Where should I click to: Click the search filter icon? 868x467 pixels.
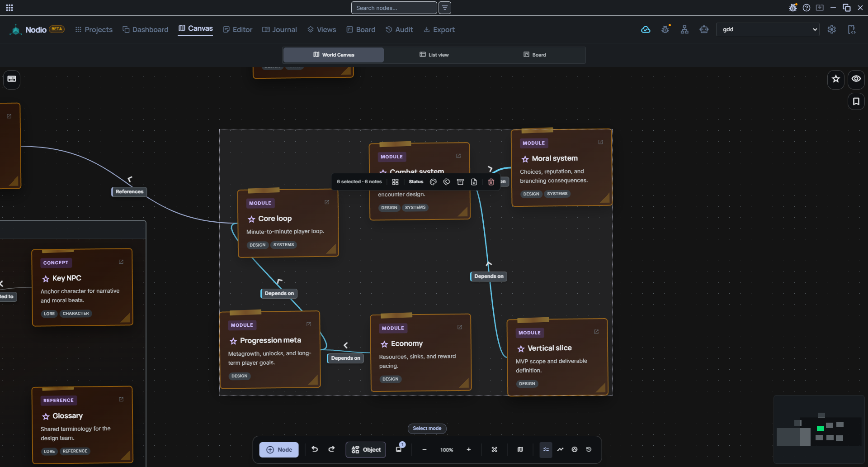coord(445,8)
